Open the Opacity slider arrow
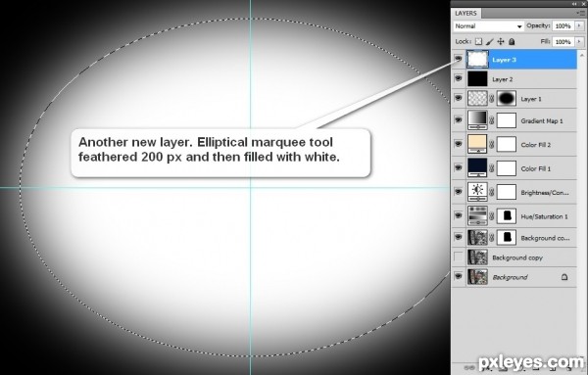This screenshot has height=375, width=588. point(580,25)
